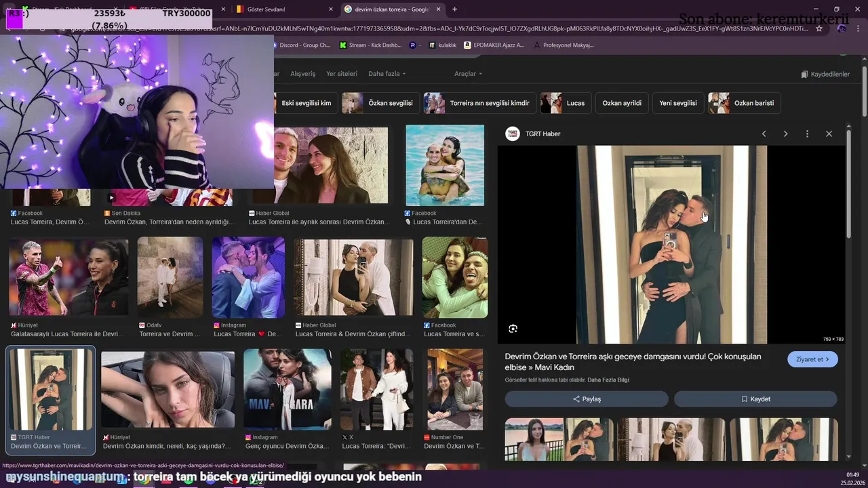
Task: Open first related image under preview
Action: [x=559, y=440]
